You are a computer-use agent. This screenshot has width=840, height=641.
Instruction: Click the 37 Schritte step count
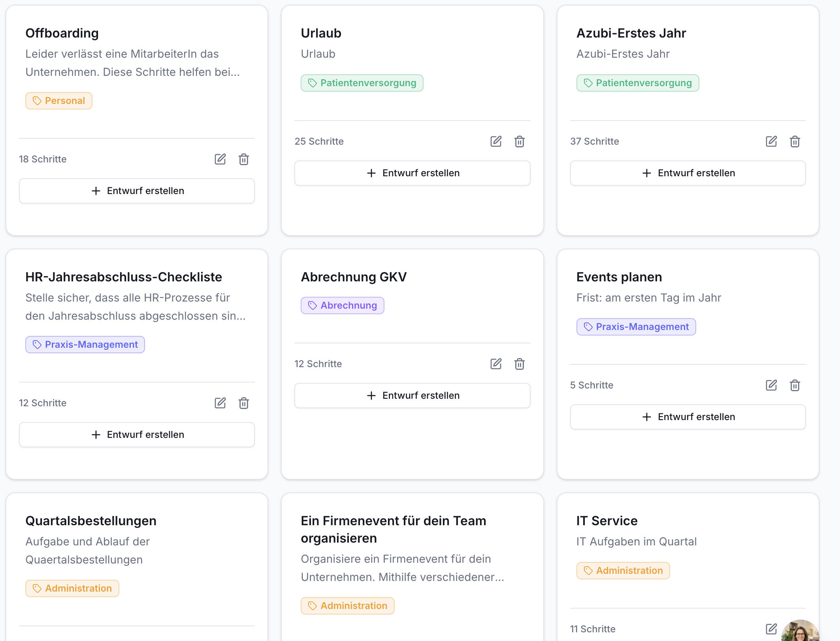click(595, 141)
